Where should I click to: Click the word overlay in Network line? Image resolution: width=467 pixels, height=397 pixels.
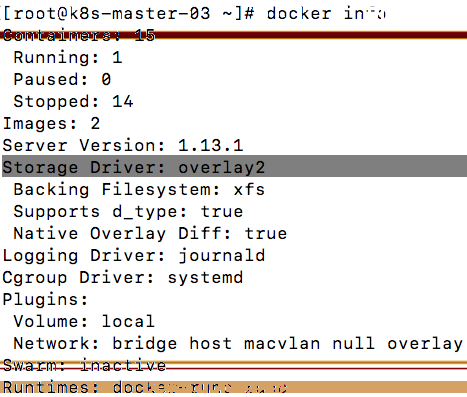point(425,344)
